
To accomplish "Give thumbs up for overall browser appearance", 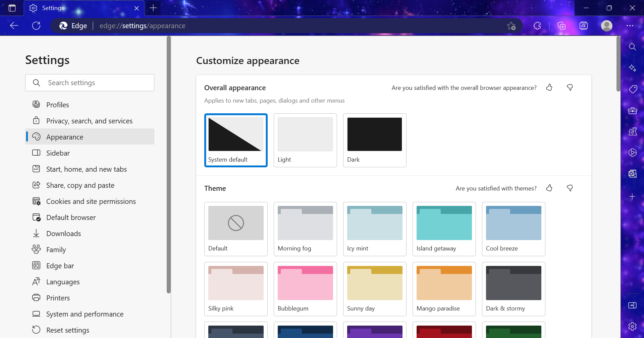I will (549, 88).
